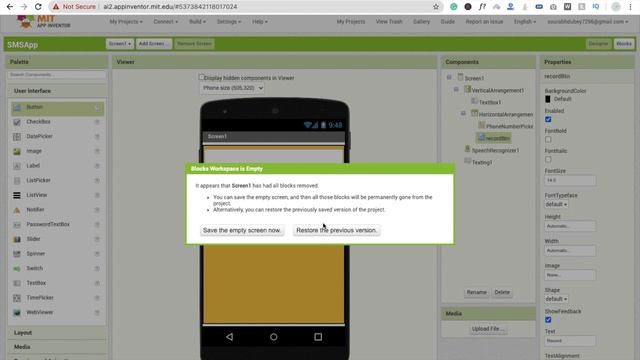Open the Screen1 selector dropdown
640x360 pixels.
coord(120,44)
